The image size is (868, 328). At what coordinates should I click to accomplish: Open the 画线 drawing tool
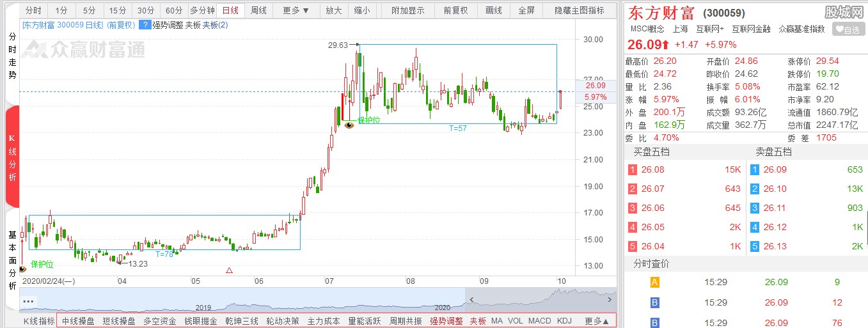[x=493, y=10]
